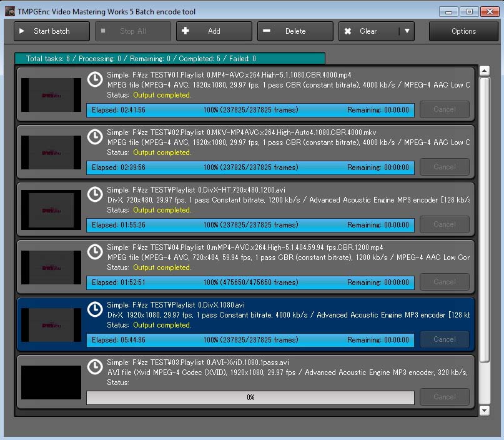The width and height of the screenshot is (504, 440).
Task: Select black thumbnail of 03.Playlist AVI-XviD task
Action: (x=51, y=382)
